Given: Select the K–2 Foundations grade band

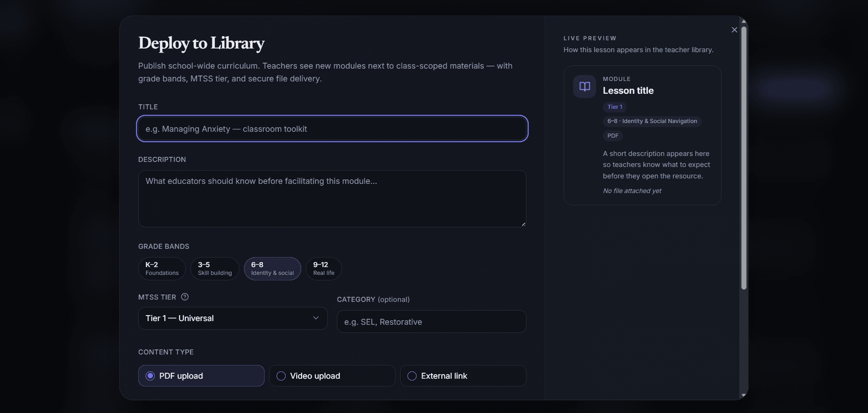Looking at the screenshot, I should pyautogui.click(x=162, y=268).
